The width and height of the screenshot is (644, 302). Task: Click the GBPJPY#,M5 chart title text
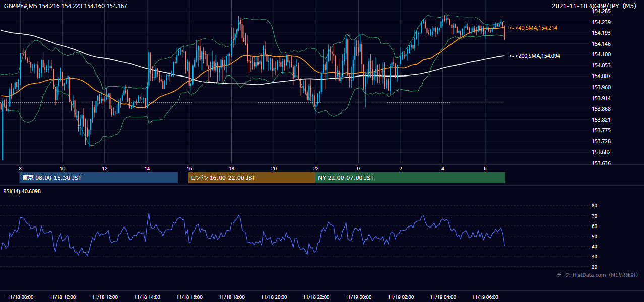click(66, 6)
